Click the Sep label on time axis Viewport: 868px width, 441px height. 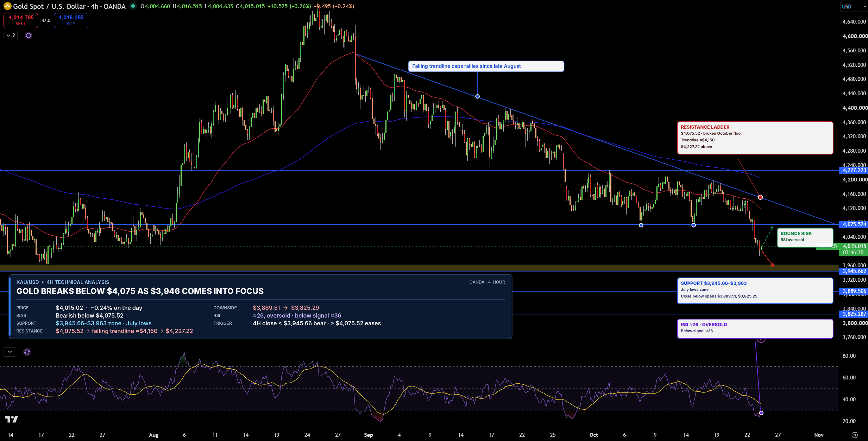tap(369, 435)
